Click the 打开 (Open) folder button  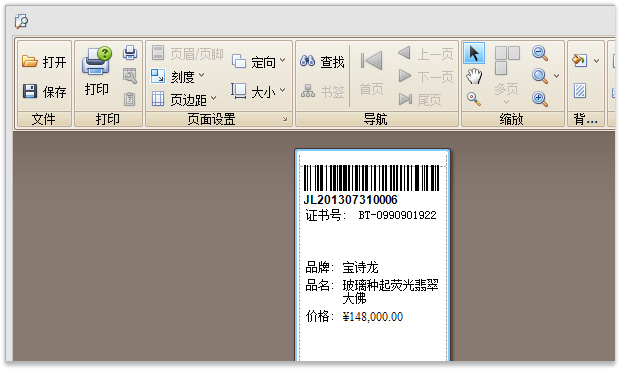coord(44,62)
